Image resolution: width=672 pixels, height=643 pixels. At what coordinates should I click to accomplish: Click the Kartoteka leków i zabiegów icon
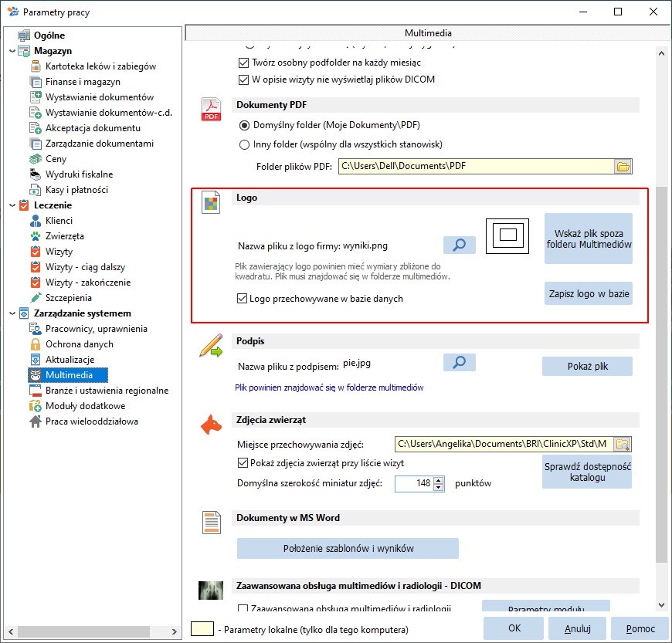point(36,66)
